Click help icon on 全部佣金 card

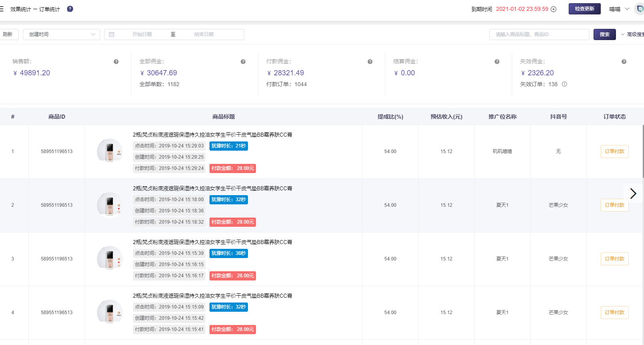[243, 62]
